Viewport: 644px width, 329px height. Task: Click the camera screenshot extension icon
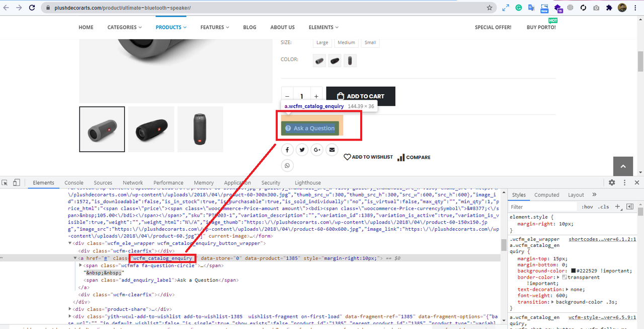coord(596,8)
